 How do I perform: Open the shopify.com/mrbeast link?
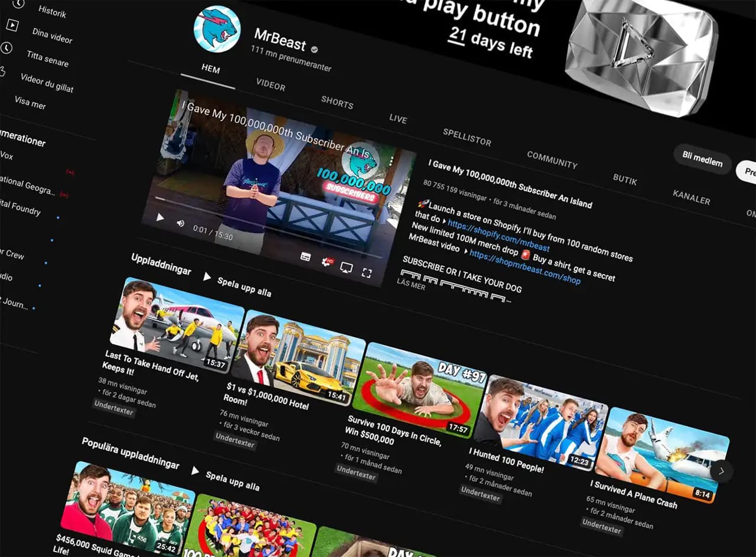coord(498,235)
